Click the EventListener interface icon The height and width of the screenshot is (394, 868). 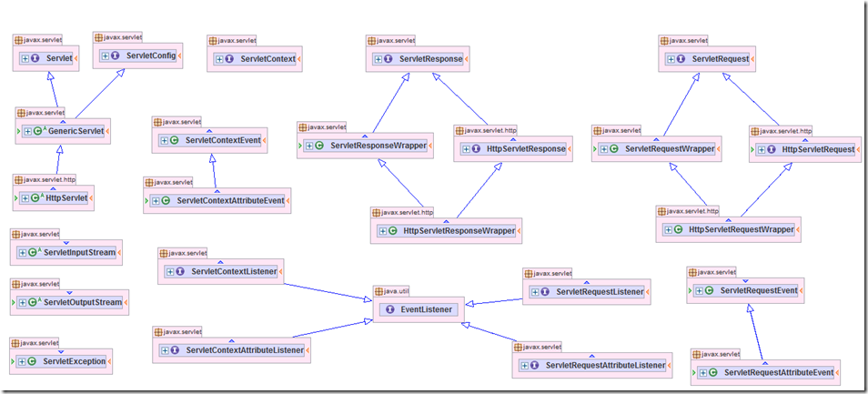[x=390, y=309]
